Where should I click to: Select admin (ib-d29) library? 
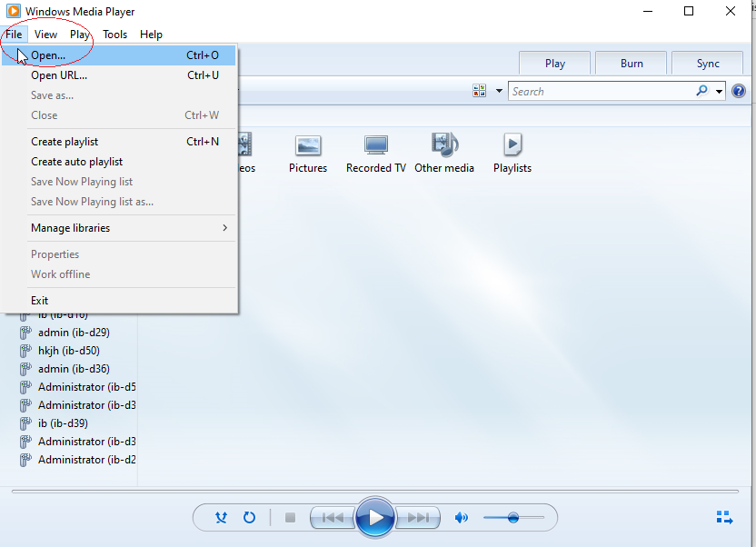pyautogui.click(x=74, y=333)
